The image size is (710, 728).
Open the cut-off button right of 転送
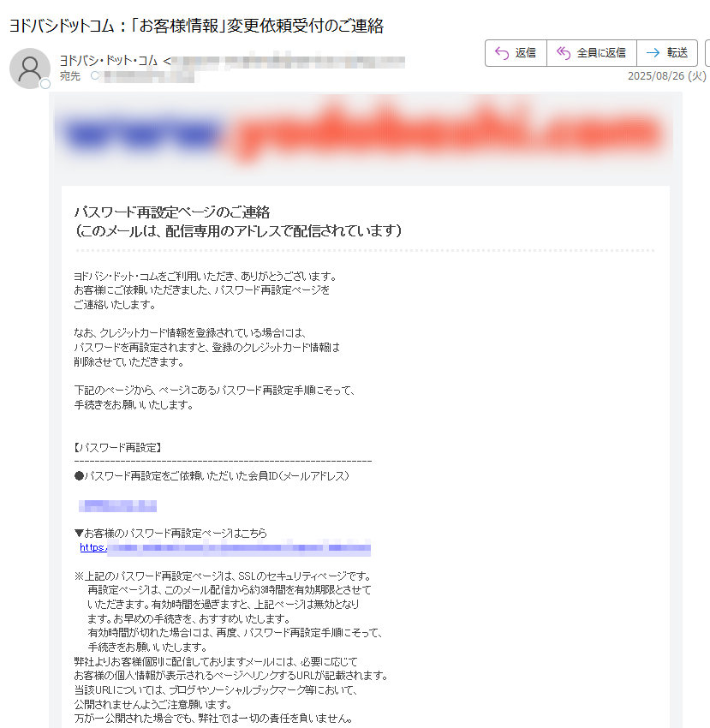(707, 53)
